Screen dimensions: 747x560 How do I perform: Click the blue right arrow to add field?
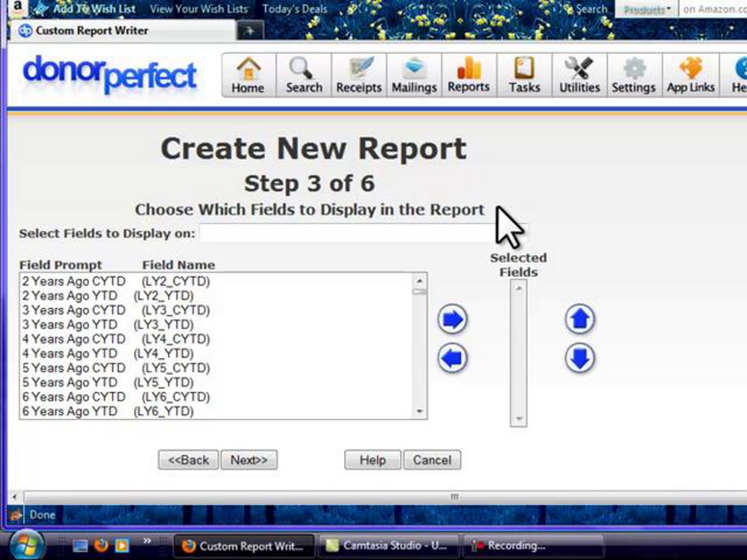tap(453, 319)
